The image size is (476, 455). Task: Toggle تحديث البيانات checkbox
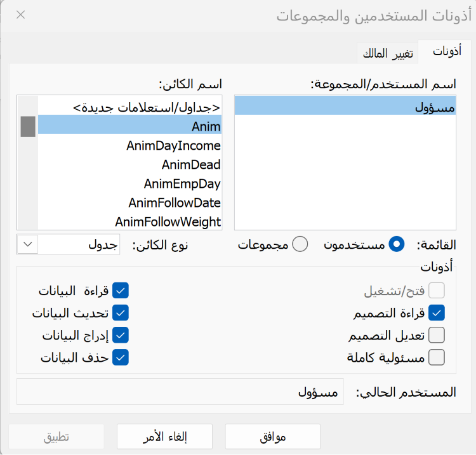121,313
